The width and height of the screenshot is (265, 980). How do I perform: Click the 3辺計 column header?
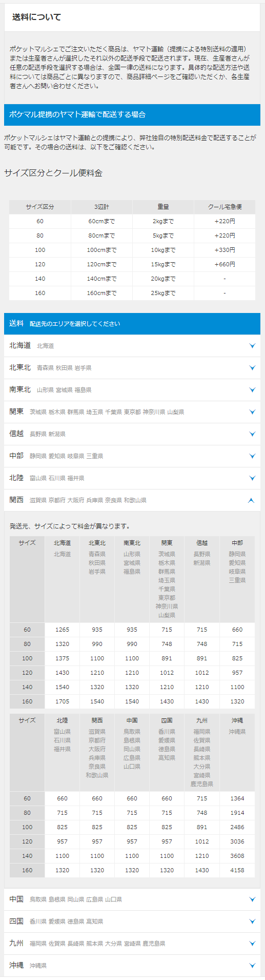pyautogui.click(x=101, y=207)
